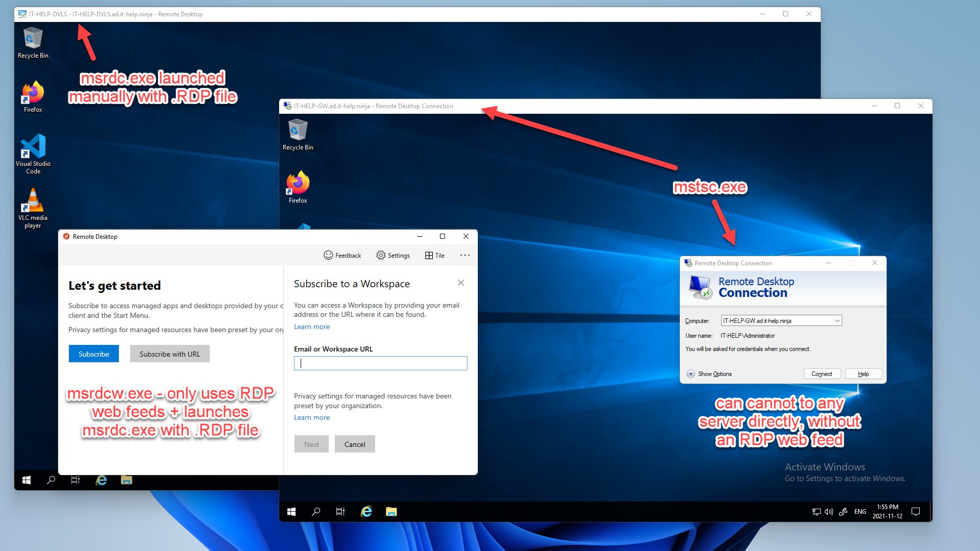
Task: Click Subscribe with URL button
Action: [170, 354]
